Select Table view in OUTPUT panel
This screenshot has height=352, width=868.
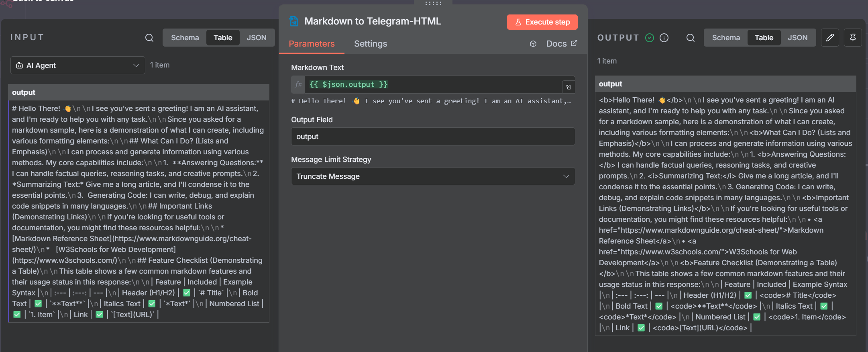764,38
